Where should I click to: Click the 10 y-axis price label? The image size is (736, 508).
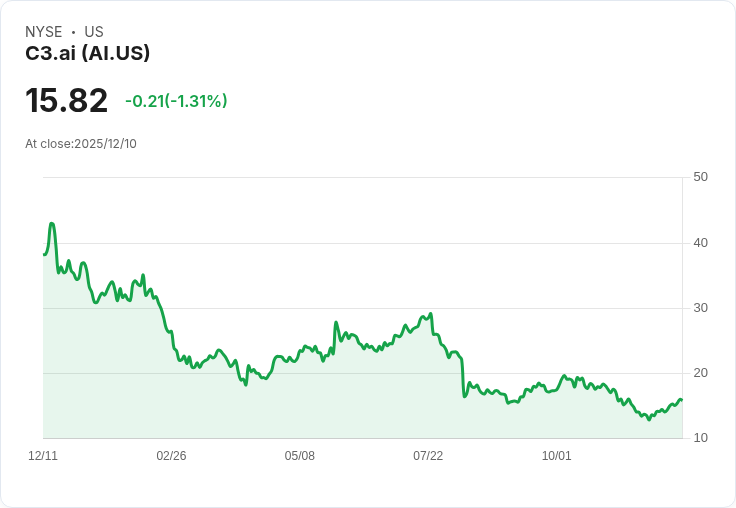(700, 438)
